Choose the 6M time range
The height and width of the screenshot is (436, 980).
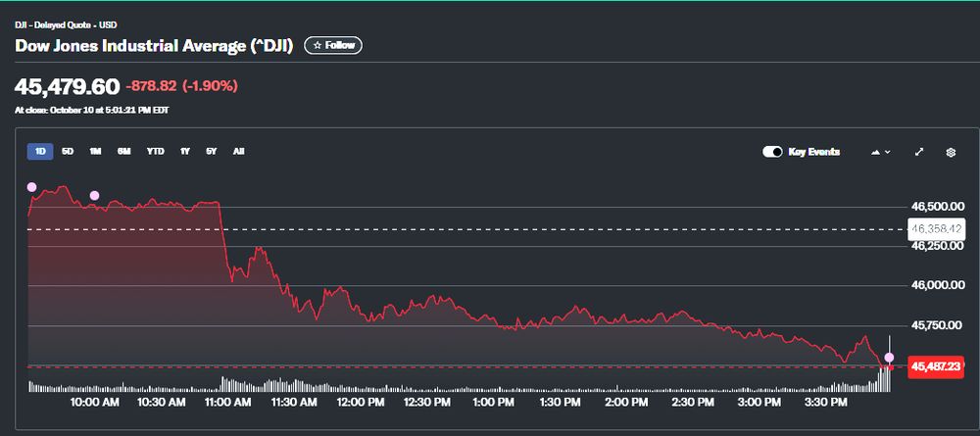[123, 151]
